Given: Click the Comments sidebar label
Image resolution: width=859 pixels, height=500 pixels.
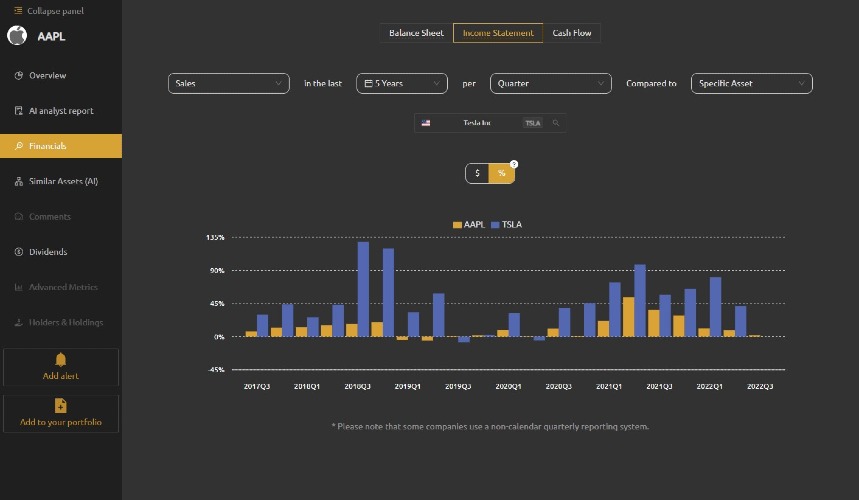Looking at the screenshot, I should coord(50,216).
